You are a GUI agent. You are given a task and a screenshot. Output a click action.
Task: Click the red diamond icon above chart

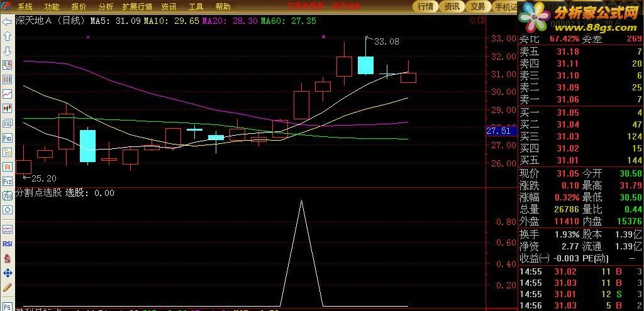click(x=472, y=20)
